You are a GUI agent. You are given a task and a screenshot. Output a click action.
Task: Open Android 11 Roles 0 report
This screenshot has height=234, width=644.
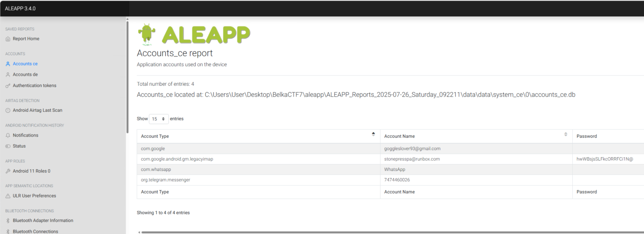coord(32,171)
